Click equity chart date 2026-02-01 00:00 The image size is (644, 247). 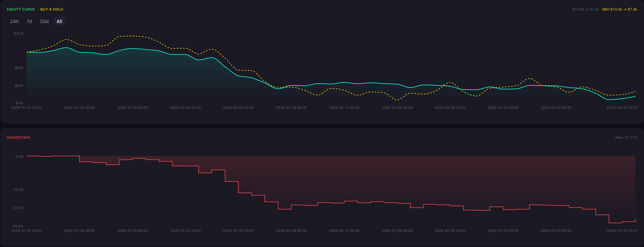(238, 108)
